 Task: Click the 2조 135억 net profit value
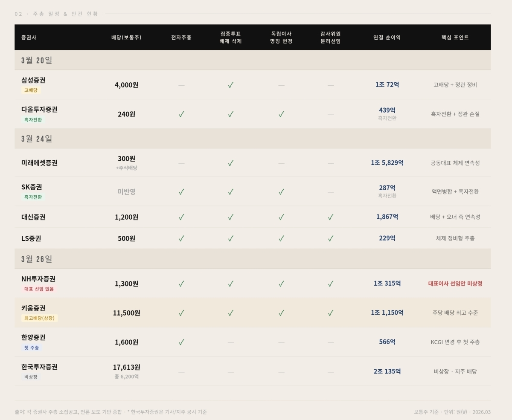coord(387,371)
